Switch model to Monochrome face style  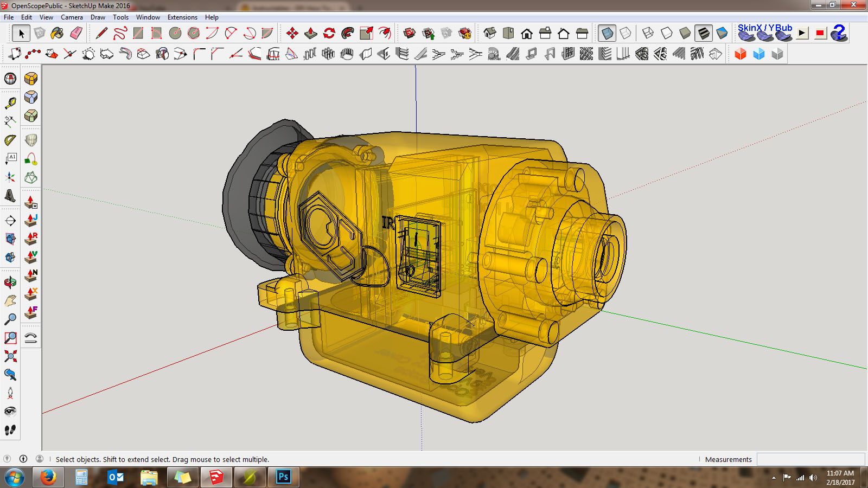722,33
